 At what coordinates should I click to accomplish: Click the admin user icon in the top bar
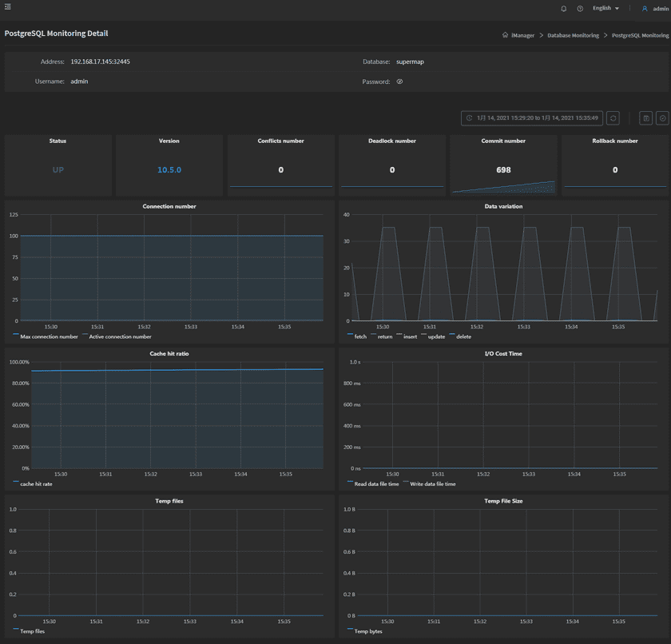pos(645,8)
